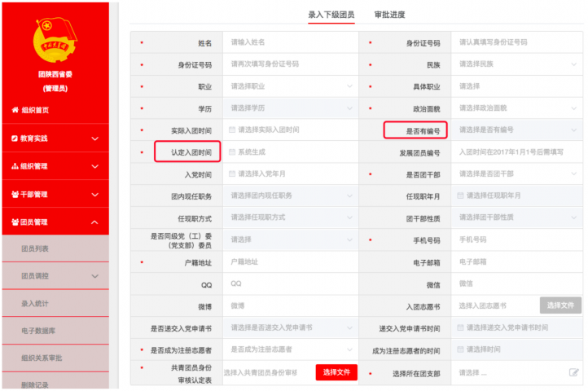588x391 pixels.
Task: Click the edit icon in 选择所在团支部 field
Action: (573, 372)
